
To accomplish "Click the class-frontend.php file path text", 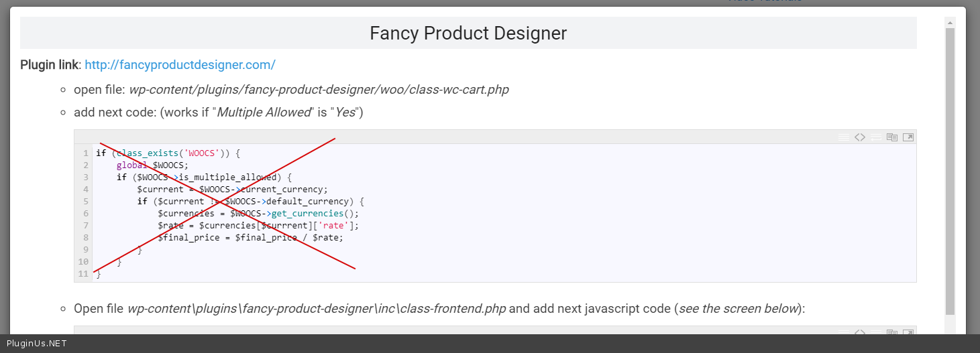I will point(317,309).
